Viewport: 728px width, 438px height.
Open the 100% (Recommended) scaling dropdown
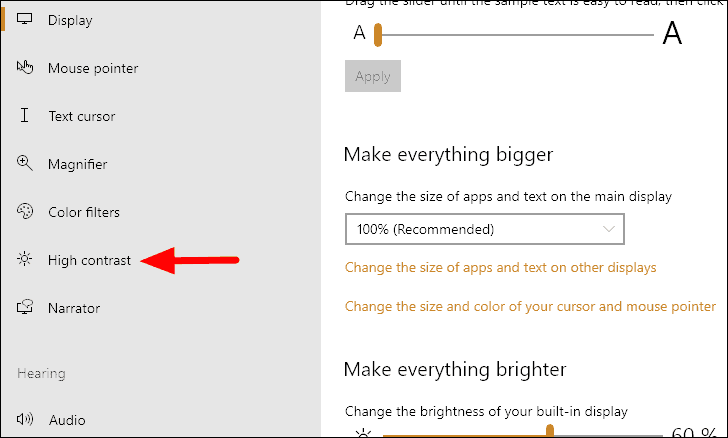tap(484, 229)
